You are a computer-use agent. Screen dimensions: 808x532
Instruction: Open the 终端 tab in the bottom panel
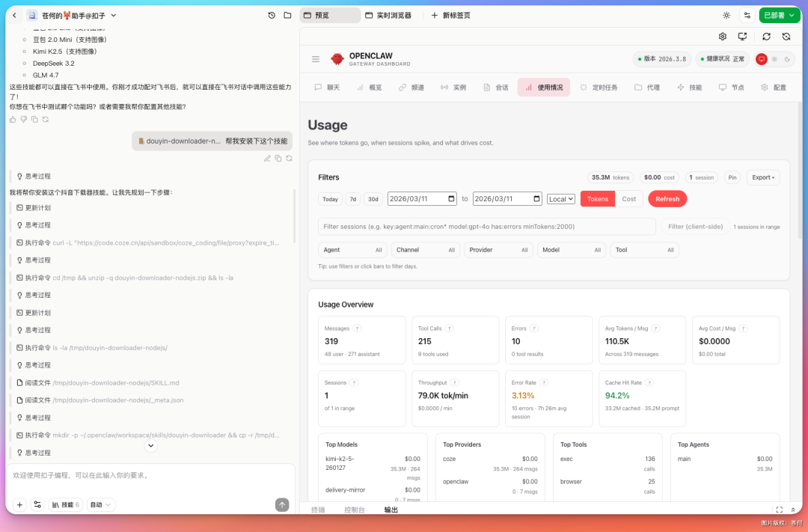click(318, 510)
